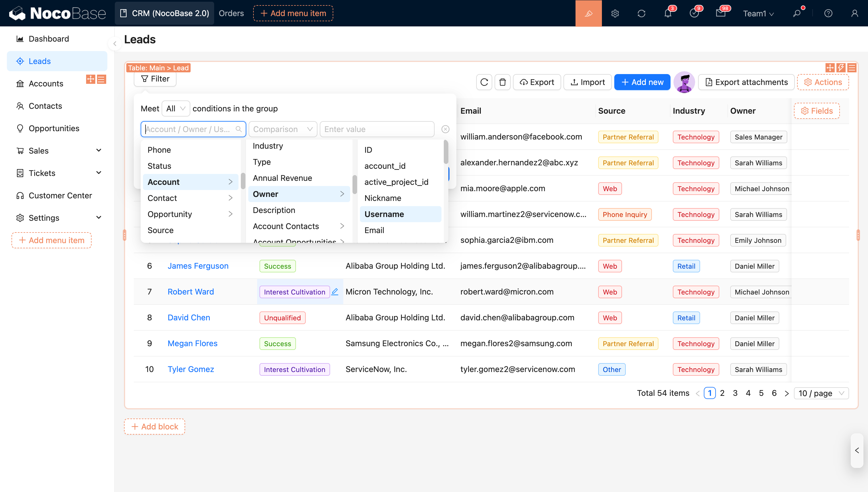Click the Enter value input field
Viewport: 868px width, 492px height.
point(377,129)
